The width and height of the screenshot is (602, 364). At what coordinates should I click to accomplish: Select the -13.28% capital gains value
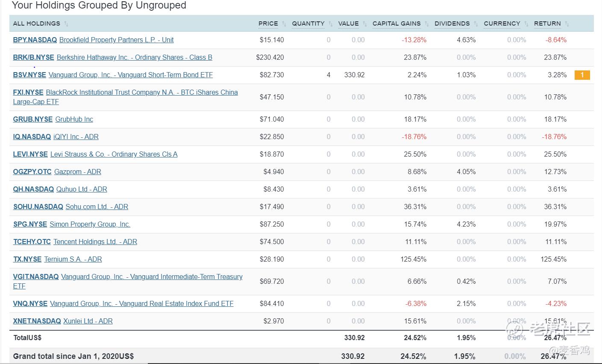[x=414, y=40]
